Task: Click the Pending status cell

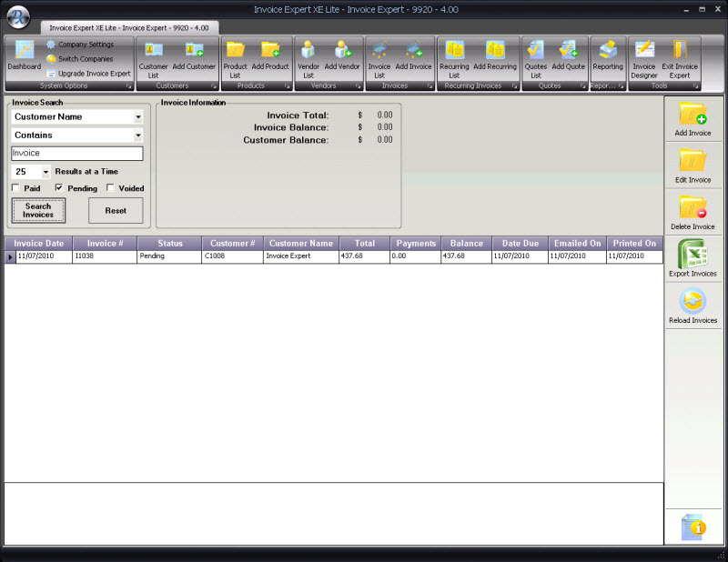Action: (x=169, y=256)
